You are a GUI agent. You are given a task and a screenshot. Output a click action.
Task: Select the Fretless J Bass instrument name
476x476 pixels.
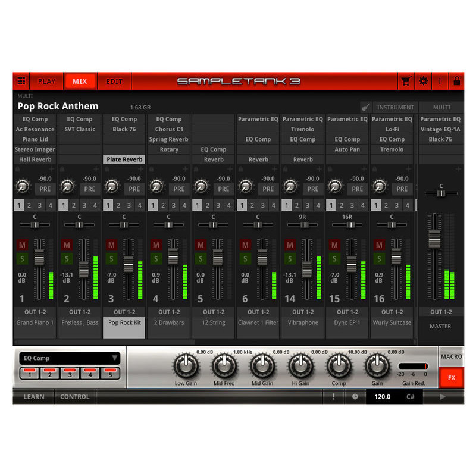point(80,322)
